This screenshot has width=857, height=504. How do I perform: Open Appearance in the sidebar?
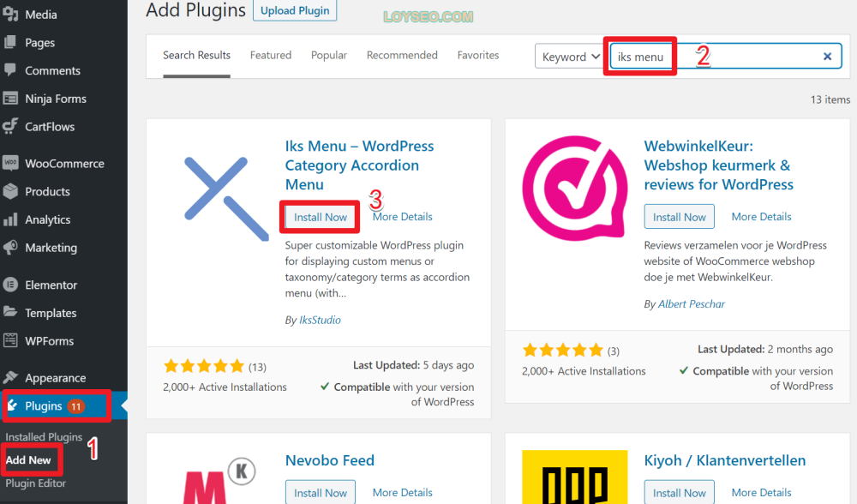(55, 378)
